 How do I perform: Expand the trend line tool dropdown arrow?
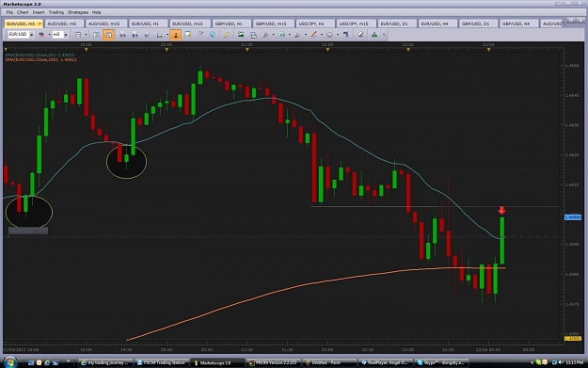(322, 35)
